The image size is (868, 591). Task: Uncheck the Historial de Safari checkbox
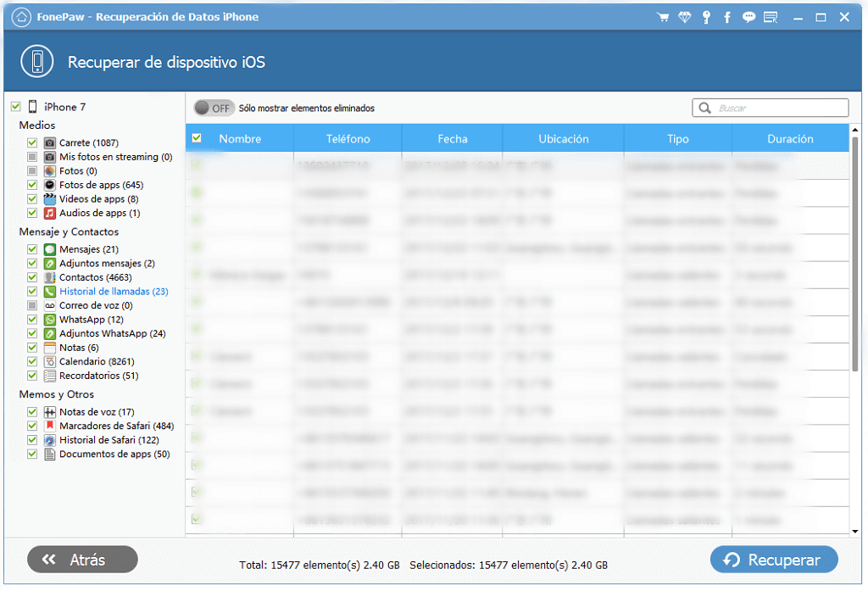pyautogui.click(x=32, y=440)
